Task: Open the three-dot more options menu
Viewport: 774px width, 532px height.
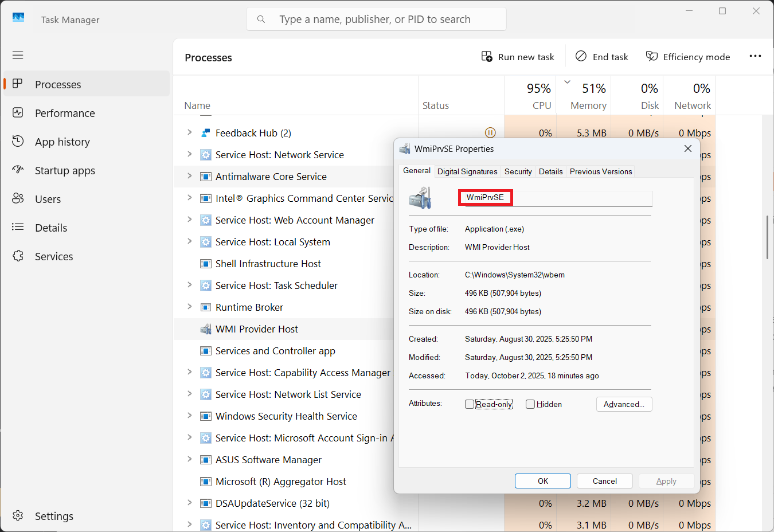Action: click(x=755, y=56)
